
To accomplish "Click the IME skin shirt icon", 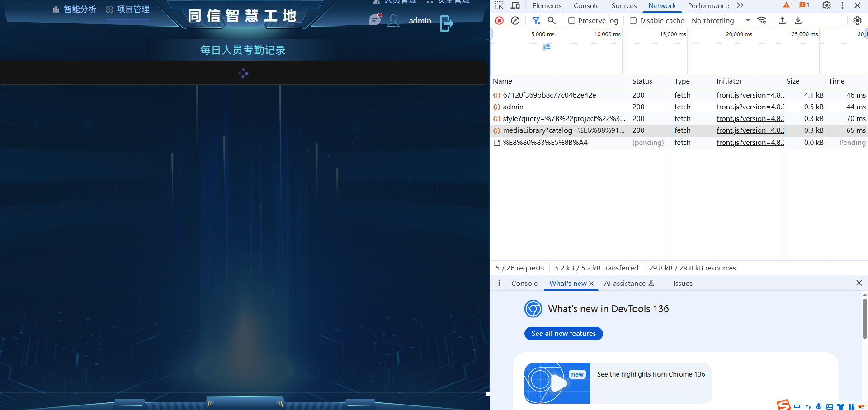I will (840, 407).
